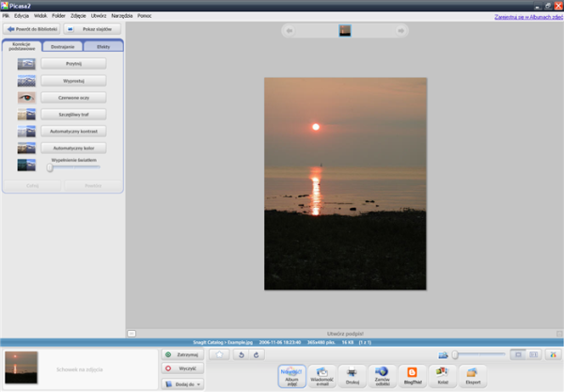This screenshot has width=564, height=392.
Task: Rotate the photo clockwise
Action: point(257,355)
